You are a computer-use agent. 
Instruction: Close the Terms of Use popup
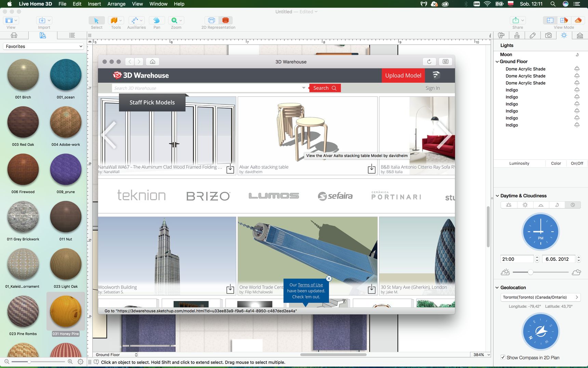(329, 279)
